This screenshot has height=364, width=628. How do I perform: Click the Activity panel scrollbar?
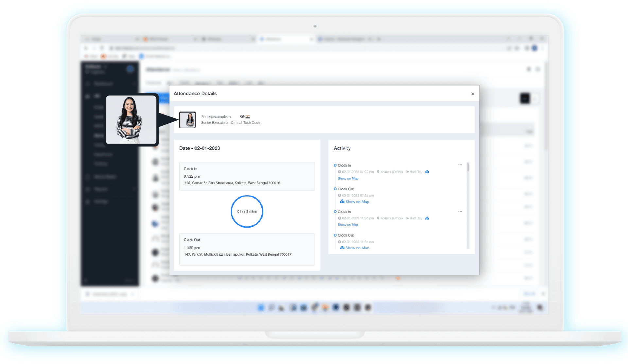(468, 205)
